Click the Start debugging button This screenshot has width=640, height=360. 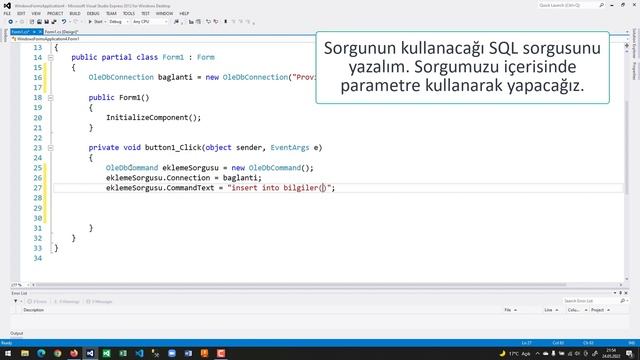pos(96,22)
